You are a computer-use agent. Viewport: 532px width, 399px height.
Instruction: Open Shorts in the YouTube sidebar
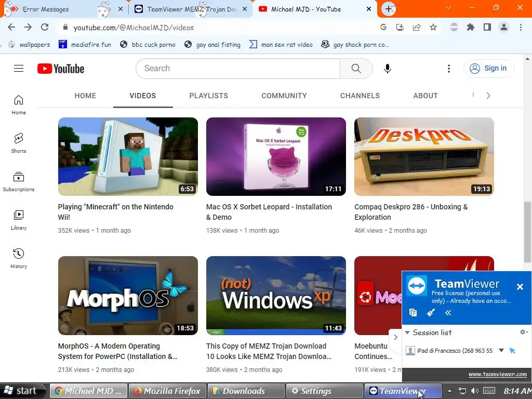tap(19, 143)
